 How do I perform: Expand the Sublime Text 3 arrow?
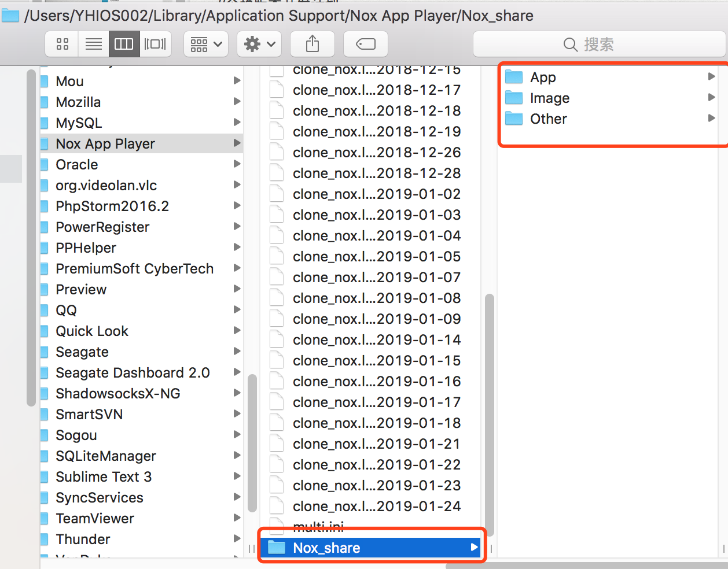[x=237, y=476]
